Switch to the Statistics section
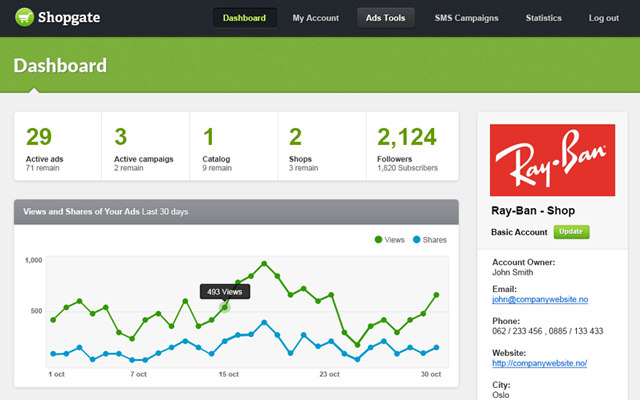Viewport: 640px width, 400px height. tap(543, 18)
